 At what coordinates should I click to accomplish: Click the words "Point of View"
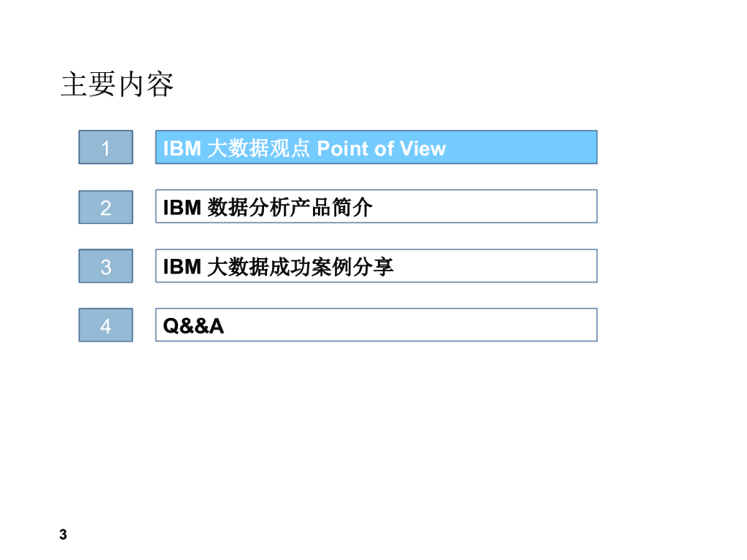pos(382,149)
